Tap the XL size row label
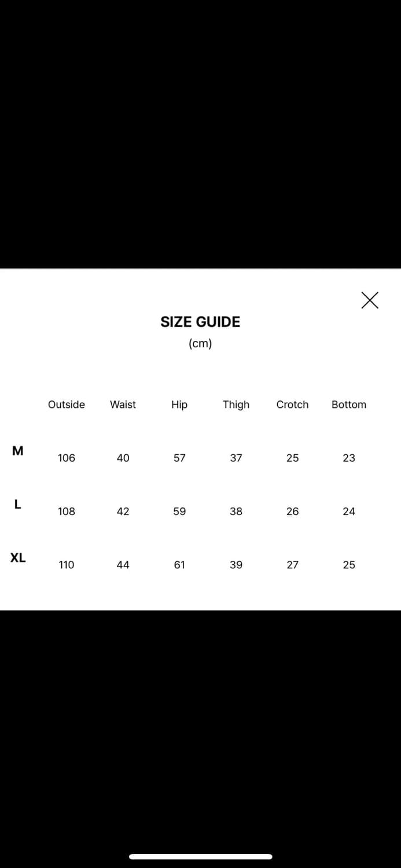 [x=18, y=558]
